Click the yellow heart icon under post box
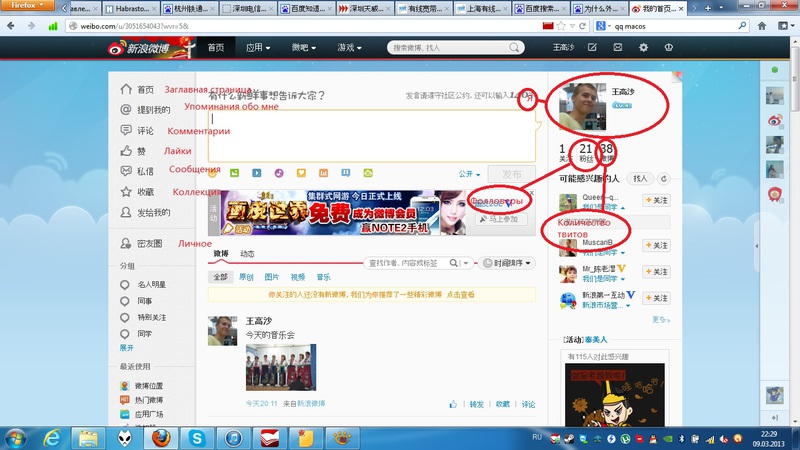This screenshot has height=450, width=800. coord(301,173)
